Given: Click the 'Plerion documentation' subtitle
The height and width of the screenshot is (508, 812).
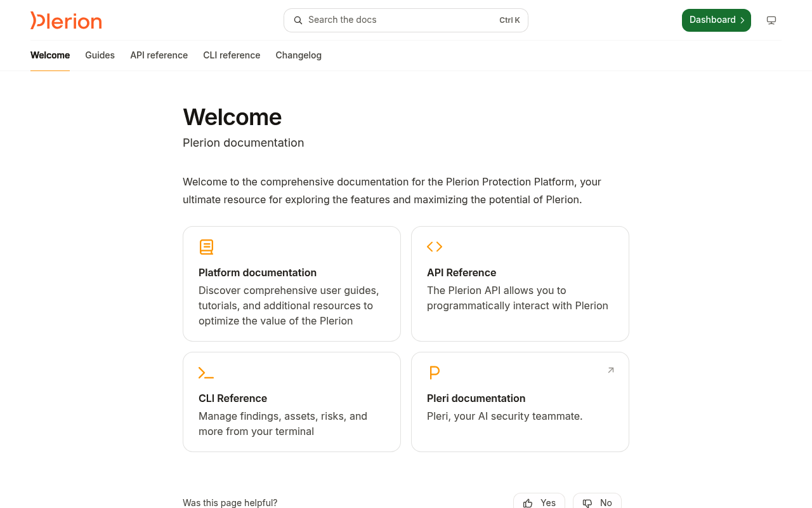Looking at the screenshot, I should tap(244, 143).
